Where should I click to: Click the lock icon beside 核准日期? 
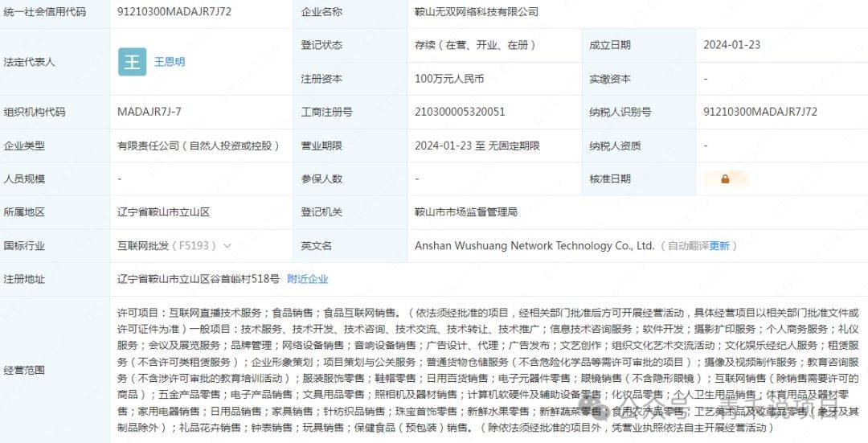[725, 178]
